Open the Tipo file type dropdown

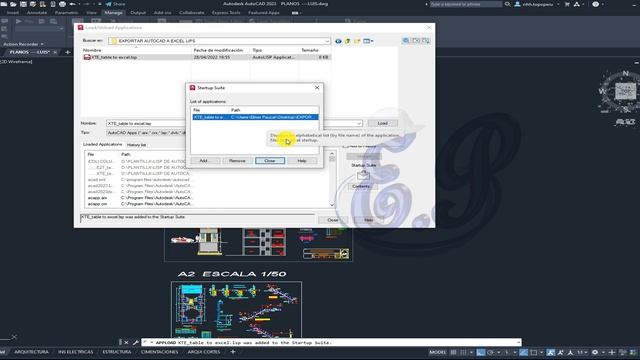click(146, 133)
